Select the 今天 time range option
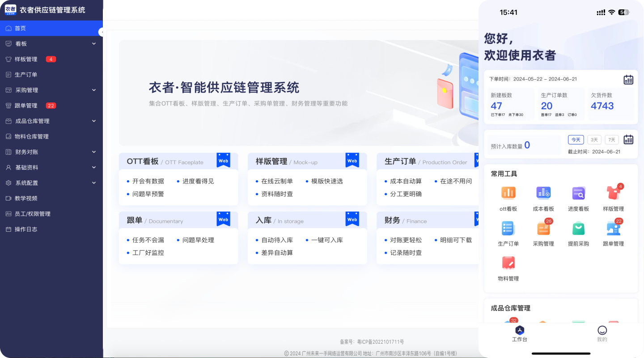Image resolution: width=644 pixels, height=358 pixels. (576, 140)
